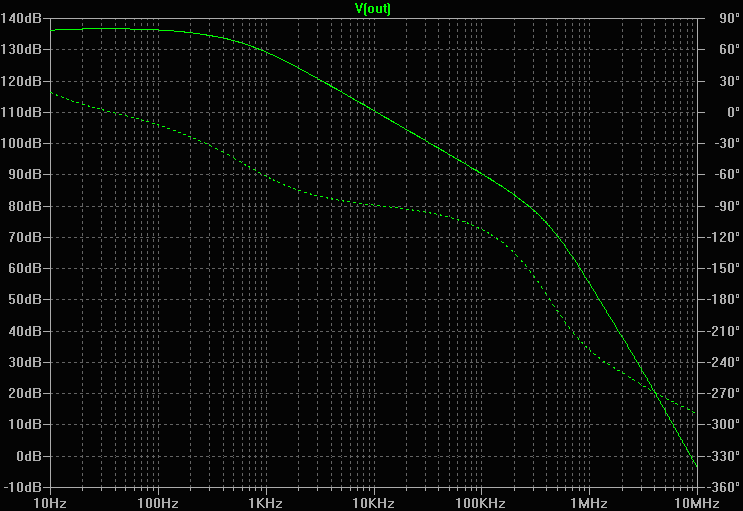Click the -120° phase axis label
The image size is (743, 511).
point(725,237)
